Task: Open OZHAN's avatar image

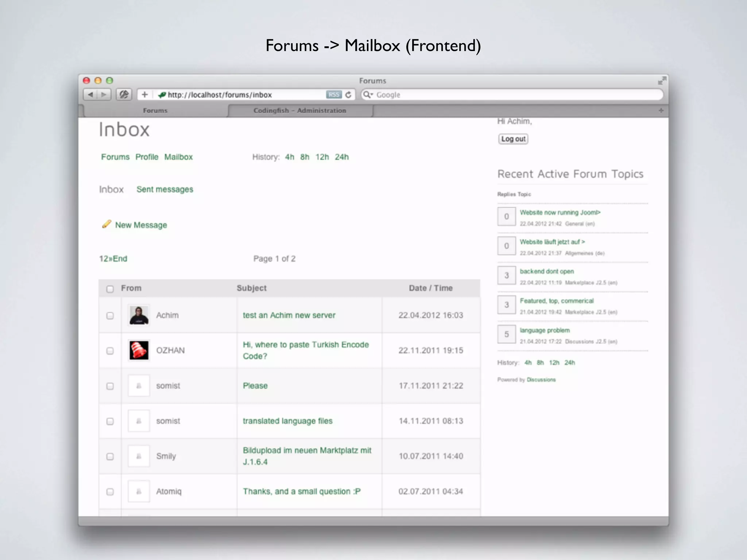Action: coord(139,350)
